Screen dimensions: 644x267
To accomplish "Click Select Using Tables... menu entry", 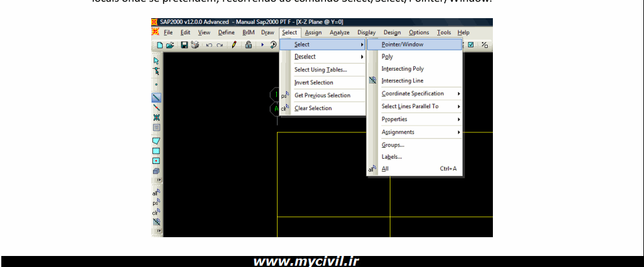I will point(323,70).
